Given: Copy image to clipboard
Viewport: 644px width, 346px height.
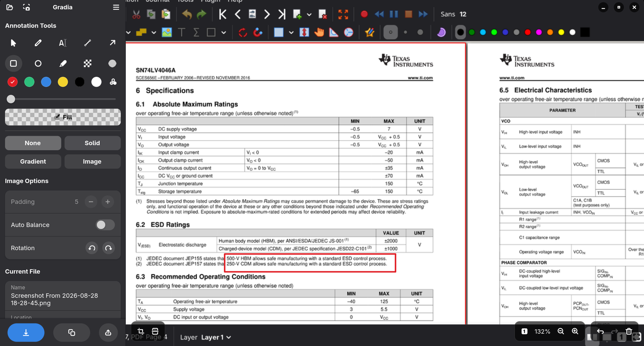Looking at the screenshot, I should pyautogui.click(x=72, y=333).
